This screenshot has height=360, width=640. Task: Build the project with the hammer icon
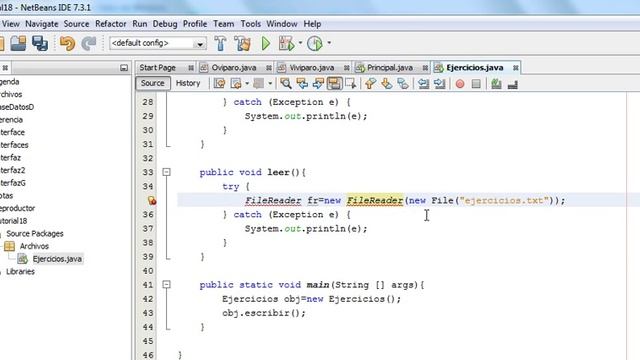[220, 43]
